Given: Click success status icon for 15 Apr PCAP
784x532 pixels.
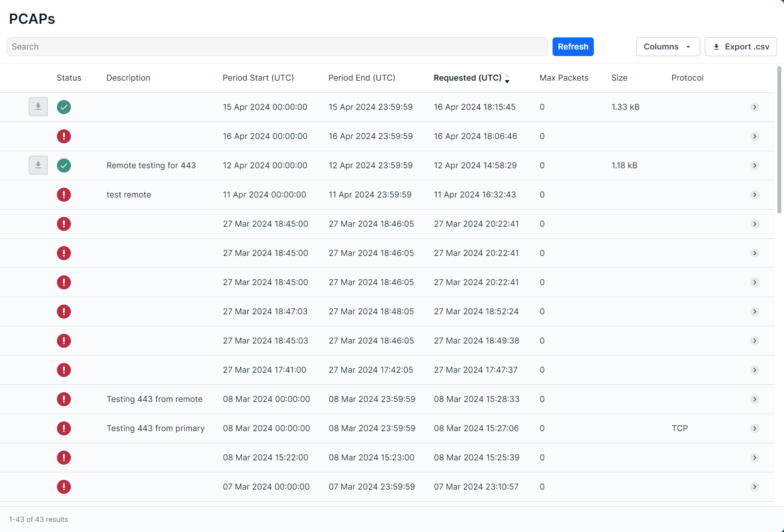Looking at the screenshot, I should (x=64, y=107).
